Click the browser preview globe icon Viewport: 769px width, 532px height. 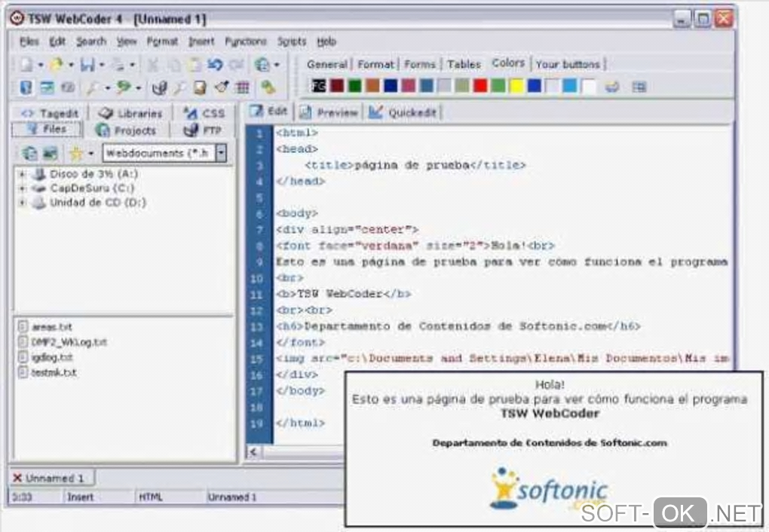(x=262, y=64)
